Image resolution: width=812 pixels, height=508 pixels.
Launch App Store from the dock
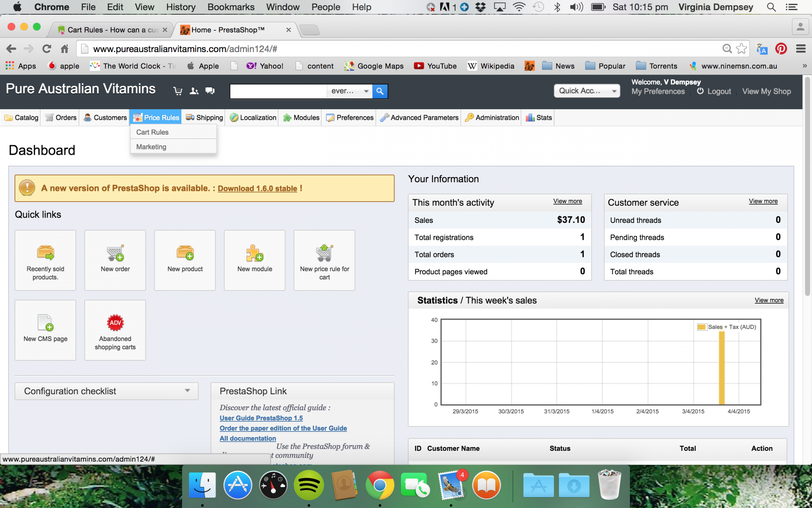(x=238, y=485)
